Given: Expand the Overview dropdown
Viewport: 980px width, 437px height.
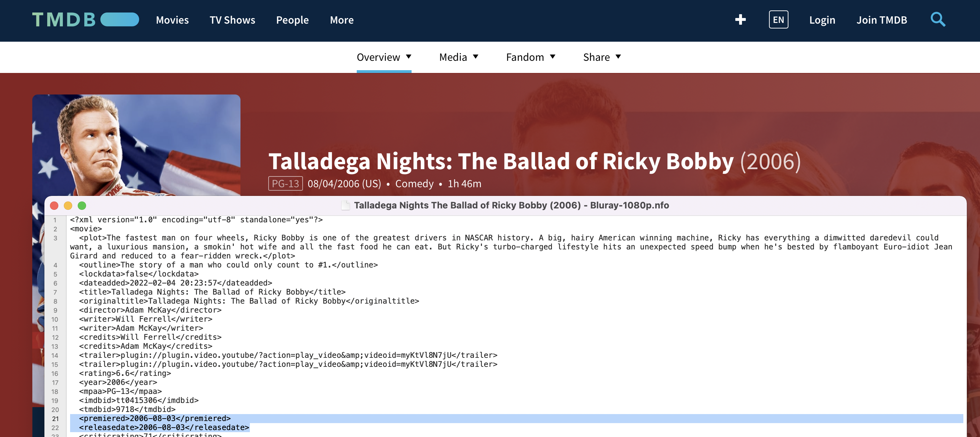Looking at the screenshot, I should (384, 57).
